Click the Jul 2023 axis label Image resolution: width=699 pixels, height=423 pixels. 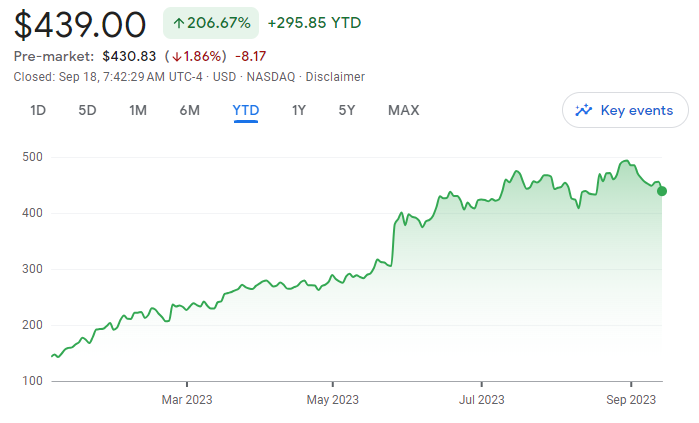pos(481,400)
